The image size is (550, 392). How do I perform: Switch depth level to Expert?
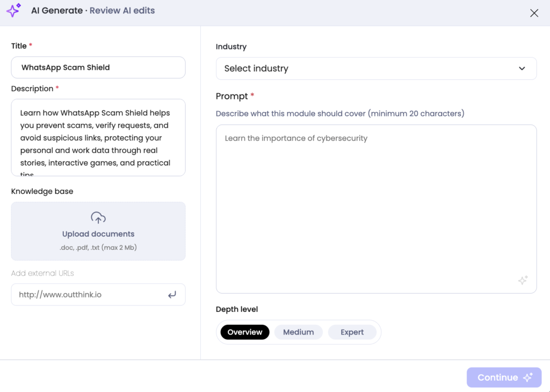point(352,332)
